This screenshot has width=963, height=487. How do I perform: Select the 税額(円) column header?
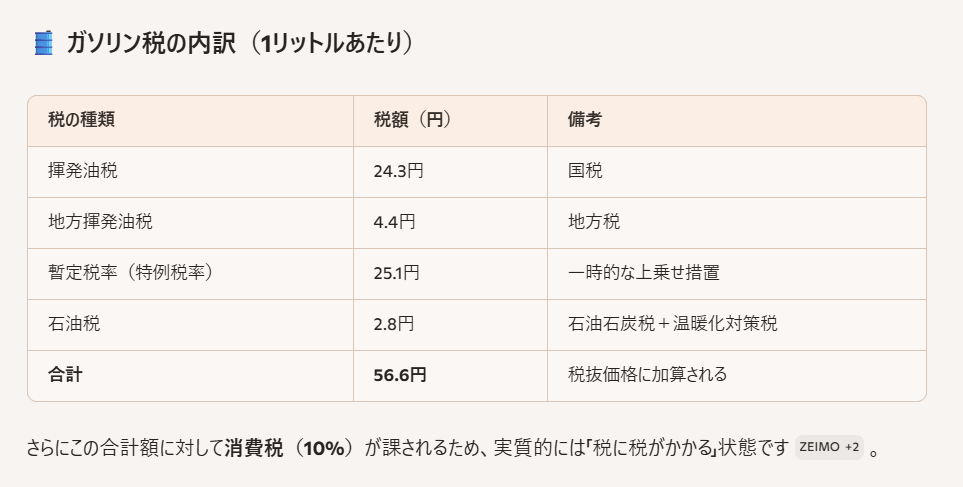[413, 120]
